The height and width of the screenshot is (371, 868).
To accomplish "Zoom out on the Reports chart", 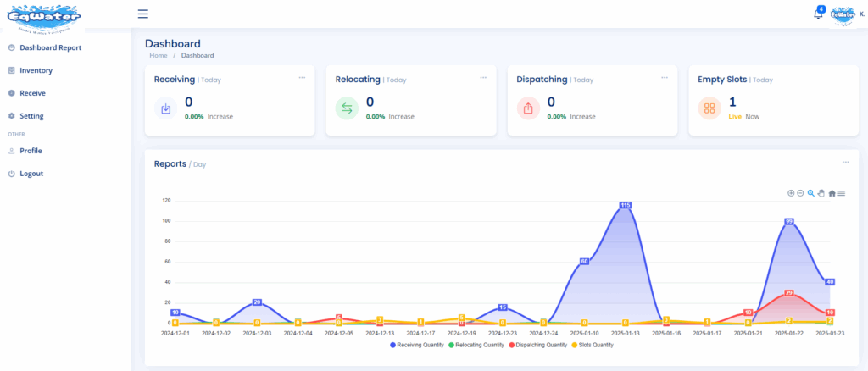I will coord(800,193).
